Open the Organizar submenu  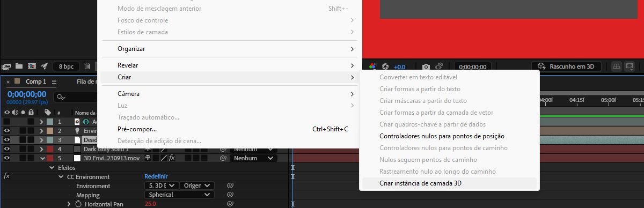(230, 49)
